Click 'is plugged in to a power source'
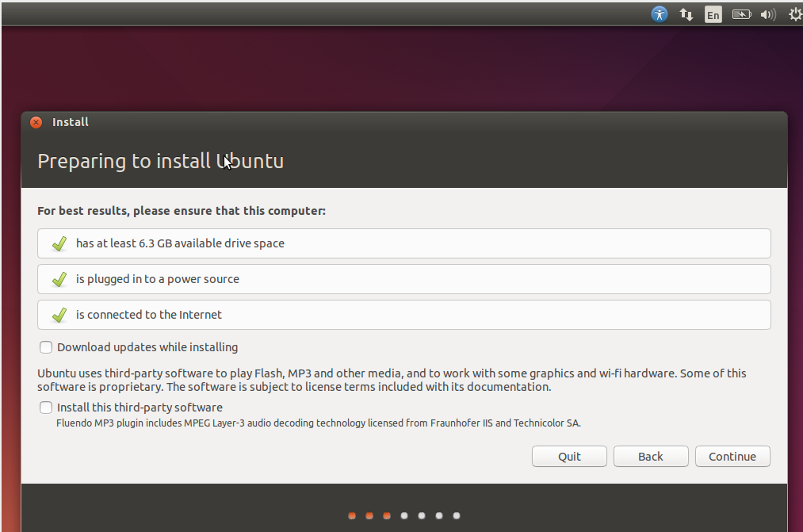 158,279
